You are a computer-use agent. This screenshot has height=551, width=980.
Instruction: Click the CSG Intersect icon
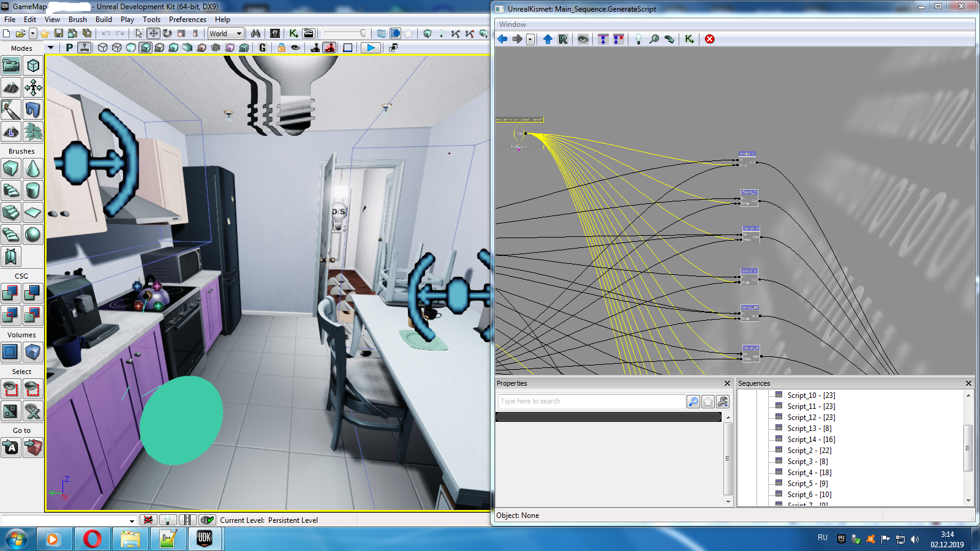(11, 315)
